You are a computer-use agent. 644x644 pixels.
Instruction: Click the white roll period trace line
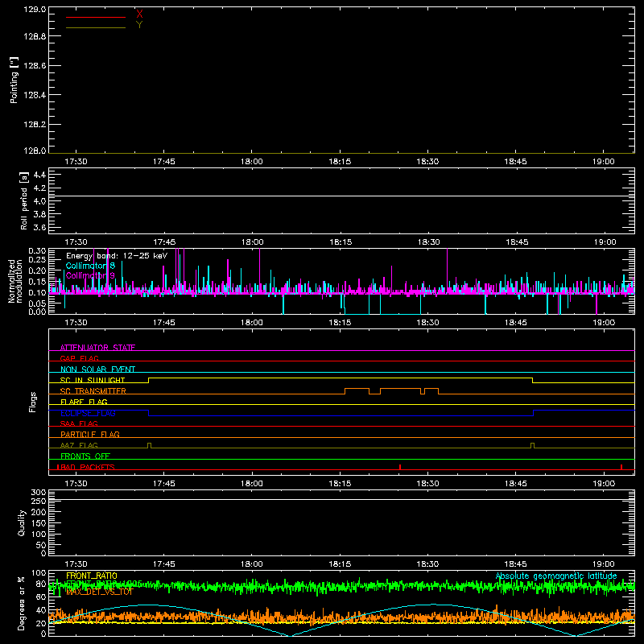pos(341,196)
